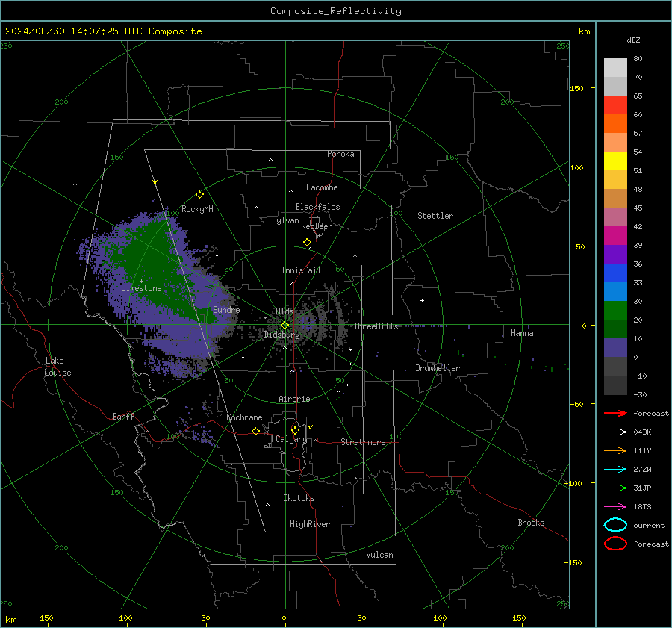Click the orange swatch between 60 and 57

(x=615, y=124)
